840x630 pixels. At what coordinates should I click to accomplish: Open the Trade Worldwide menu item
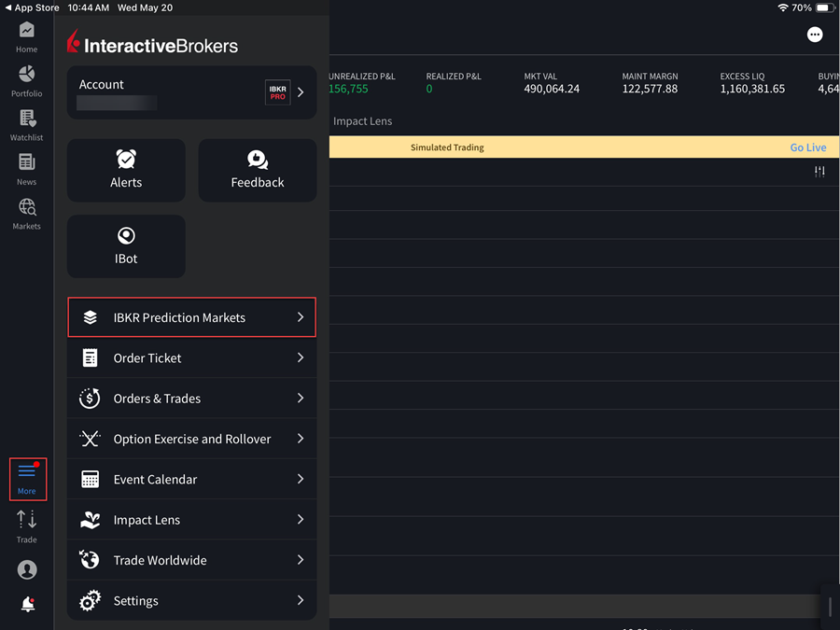(191, 560)
